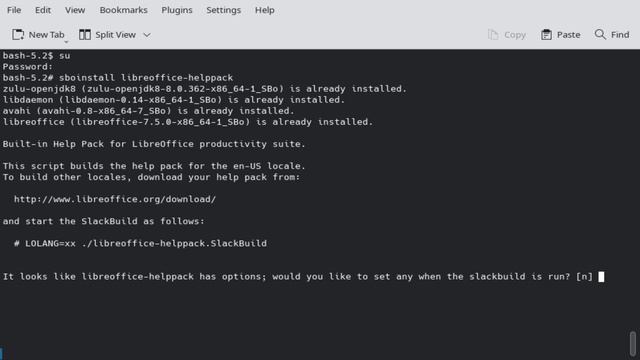Click 'and start the SlackBuild as follows:'
The width and height of the screenshot is (640, 360).
click(x=103, y=221)
